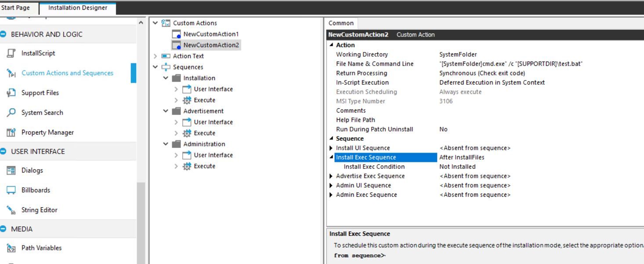Click the Billboards icon
This screenshot has height=264, width=644.
[11, 190]
